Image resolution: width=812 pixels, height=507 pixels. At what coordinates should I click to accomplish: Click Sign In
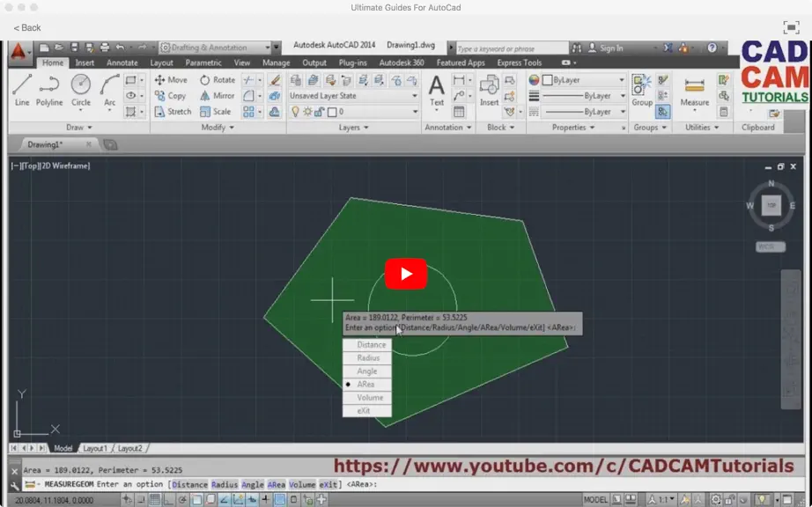tap(606, 48)
